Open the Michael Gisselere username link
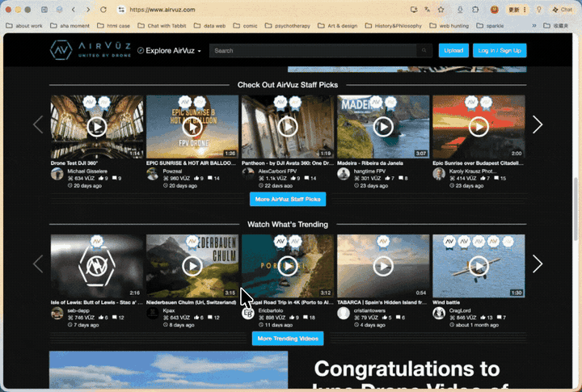582x392 pixels. tap(87, 171)
